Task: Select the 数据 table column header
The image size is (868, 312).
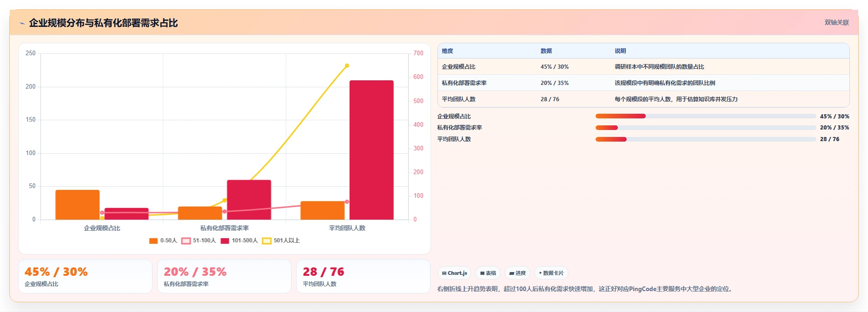Action: 546,51
